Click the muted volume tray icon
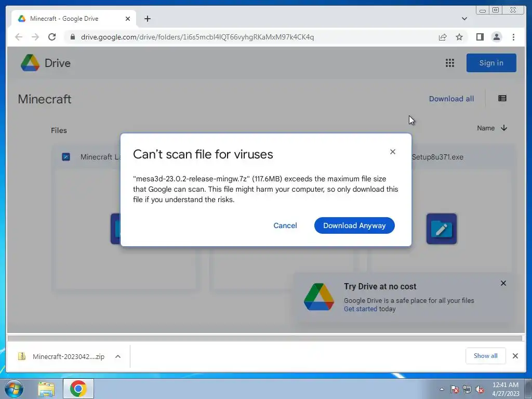The height and width of the screenshot is (399, 532). pyautogui.click(x=480, y=389)
